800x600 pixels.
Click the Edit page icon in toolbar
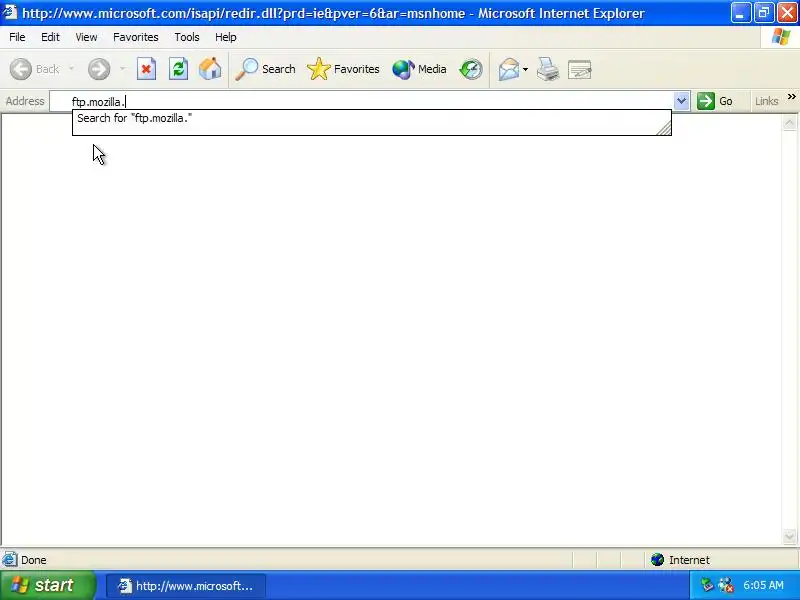click(x=580, y=69)
